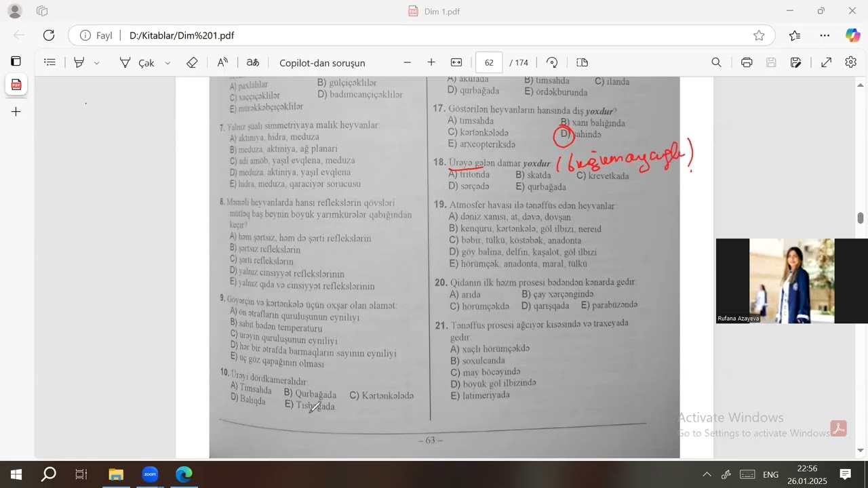Screen dimensions: 868x488
Task: Print the PDF document
Action: (x=747, y=62)
